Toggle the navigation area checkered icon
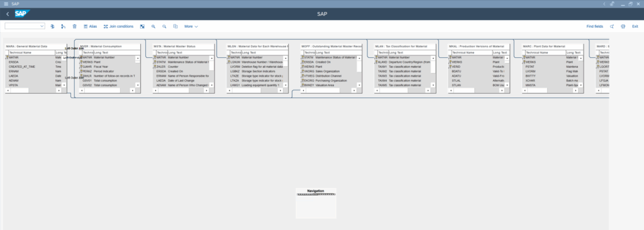 (142, 26)
